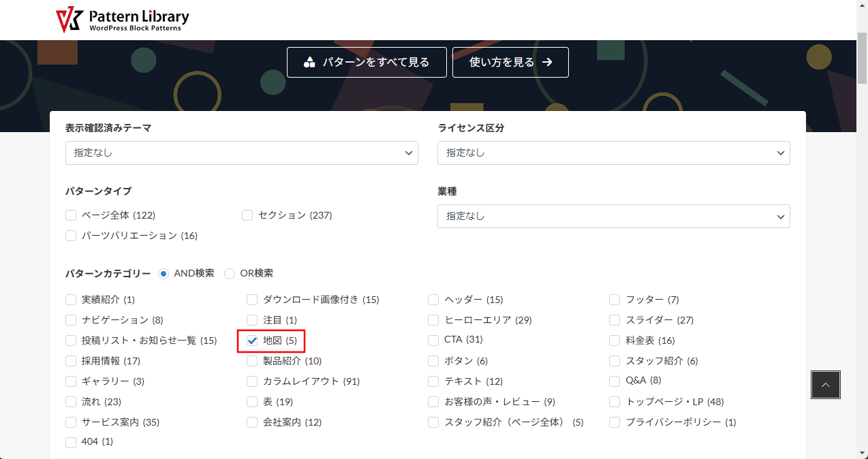Select the AND検索 radio option
Viewport: 868px width, 459px height.
pos(164,274)
